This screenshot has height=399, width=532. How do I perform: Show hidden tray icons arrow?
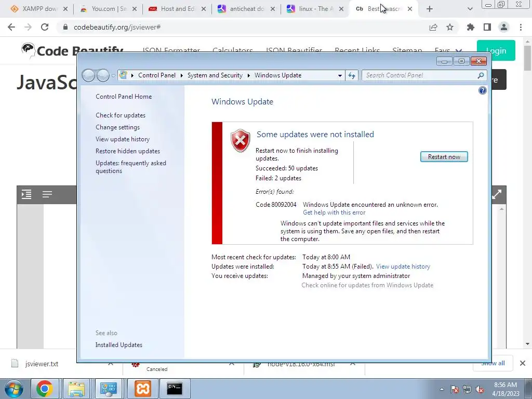(x=442, y=389)
